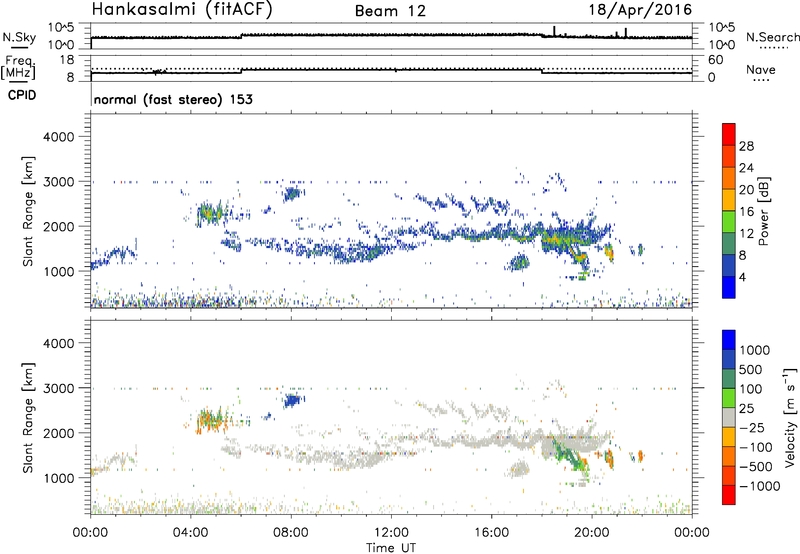Click the '3000' label on Velocity panel axis
800x554 pixels.
pos(59,388)
